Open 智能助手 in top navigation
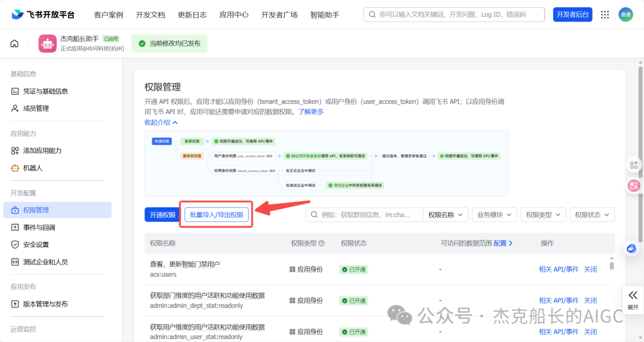The width and height of the screenshot is (644, 342). click(x=324, y=15)
